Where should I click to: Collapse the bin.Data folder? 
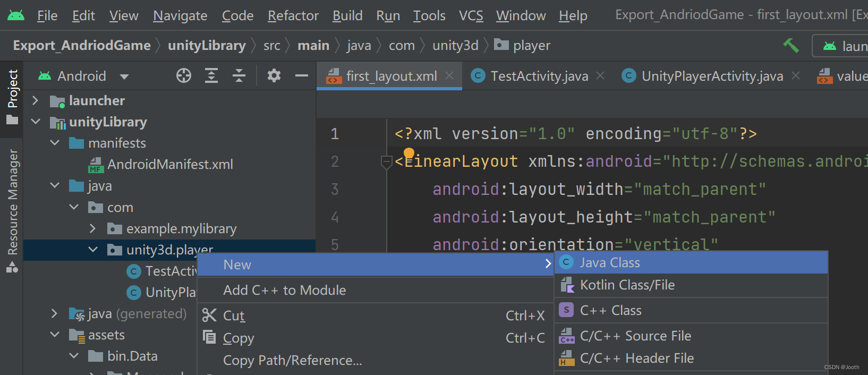click(74, 356)
